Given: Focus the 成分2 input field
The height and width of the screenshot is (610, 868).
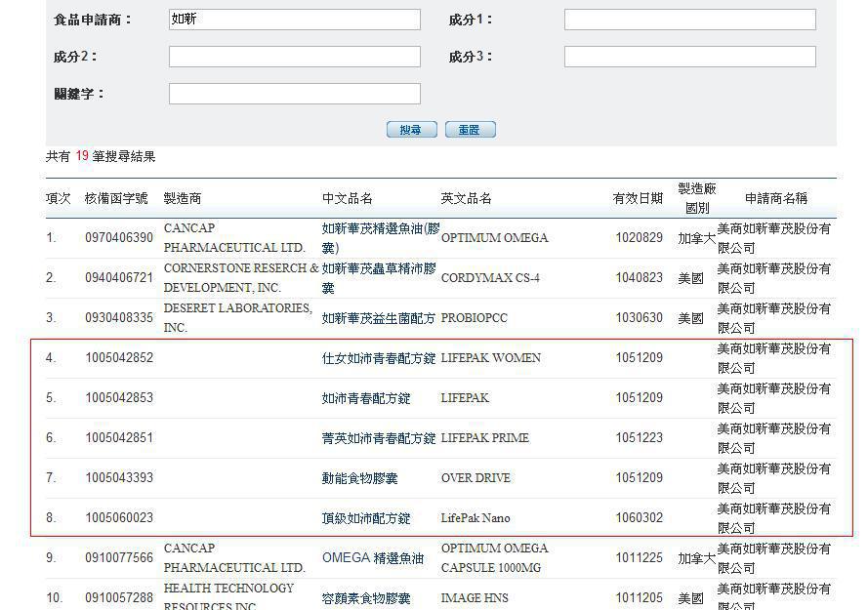Looking at the screenshot, I should click(x=295, y=57).
